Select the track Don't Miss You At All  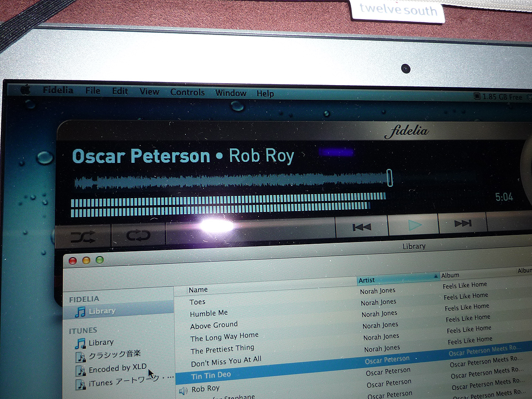(x=226, y=361)
